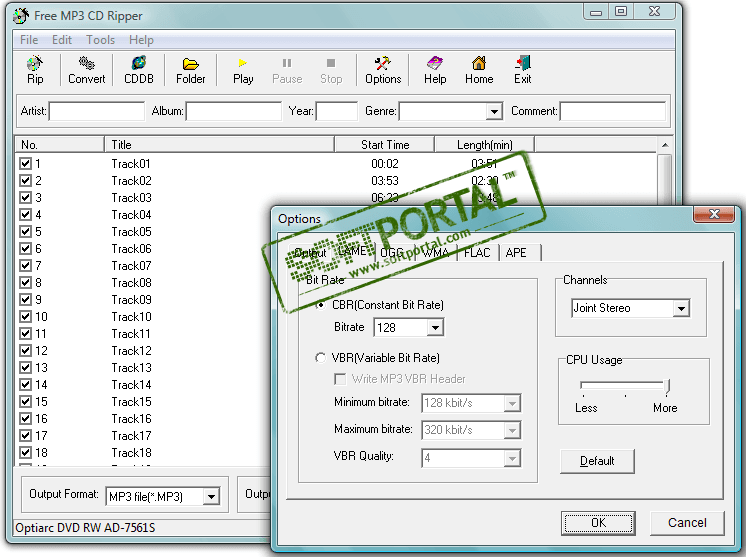
Task: Select VBR (Variable Bit Rate) radio button
Action: 321,358
